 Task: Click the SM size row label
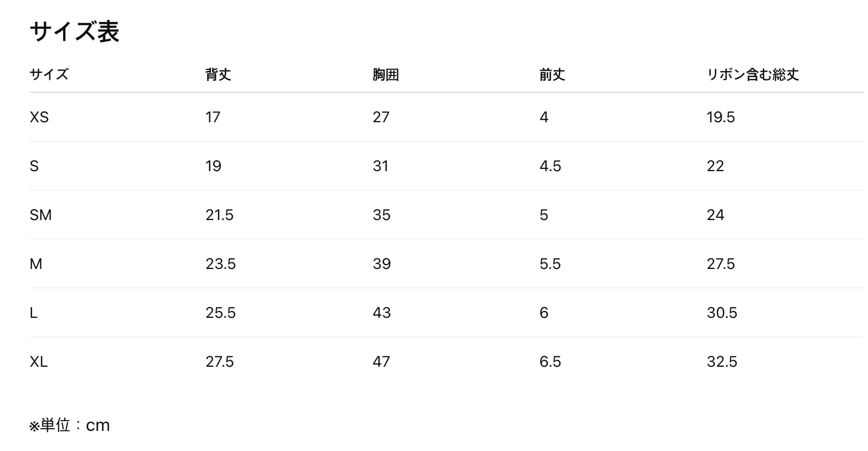(x=41, y=215)
